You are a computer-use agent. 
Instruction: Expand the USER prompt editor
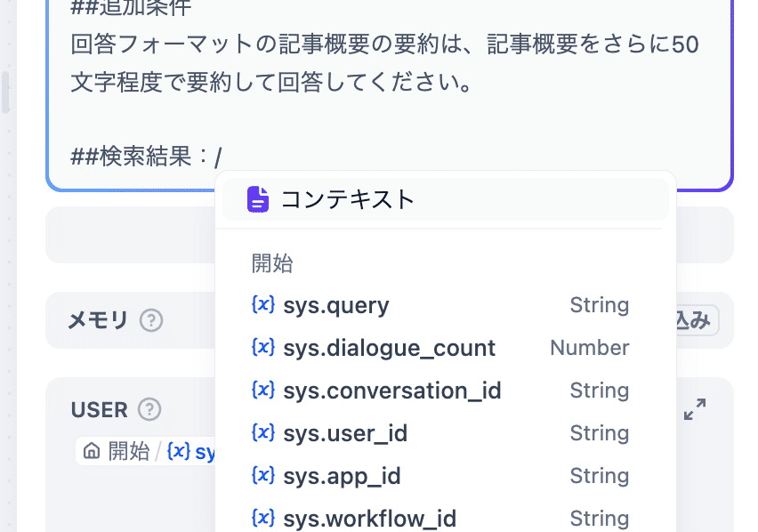pos(695,409)
